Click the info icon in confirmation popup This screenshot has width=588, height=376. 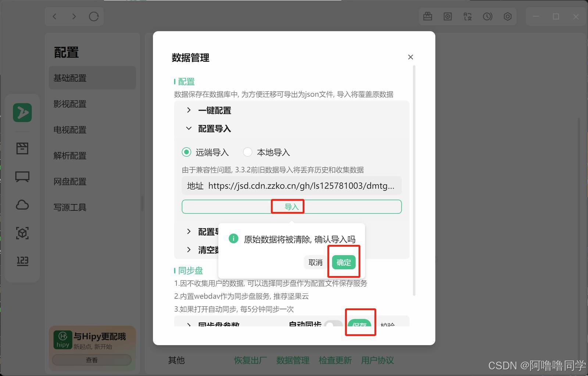coord(234,239)
